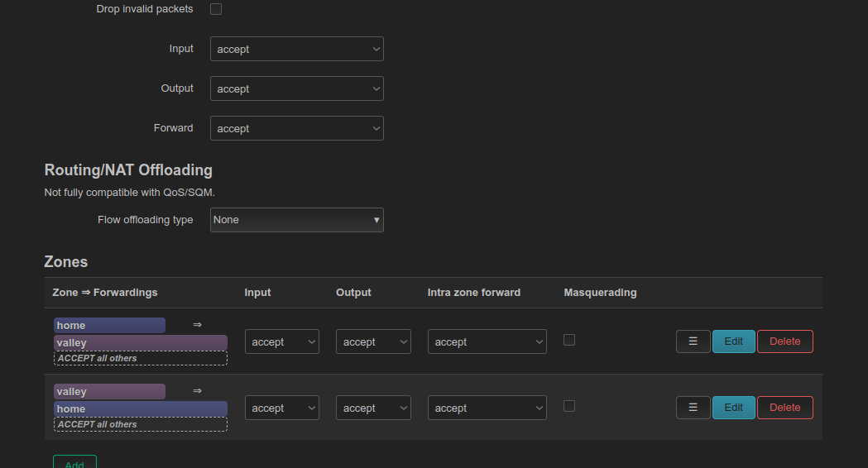Change home zone Output policy dropdown
This screenshot has height=468, width=868.
pyautogui.click(x=373, y=341)
